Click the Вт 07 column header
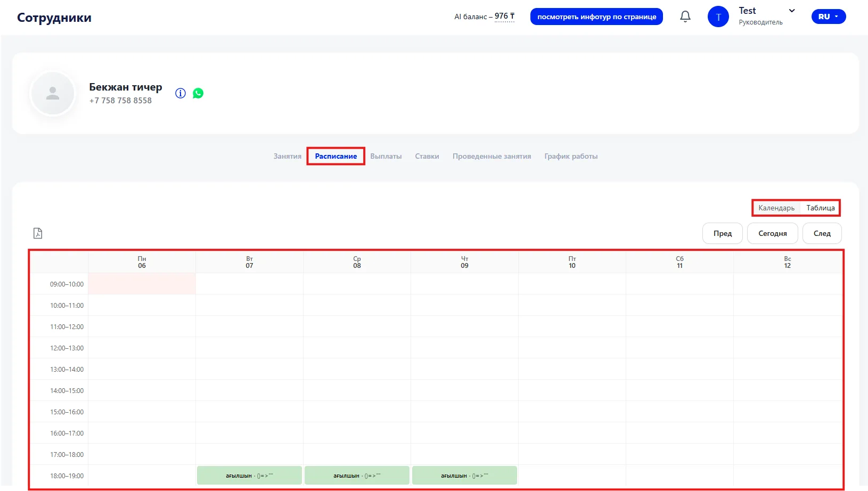Viewport: 868px width, 491px height. [x=249, y=262]
